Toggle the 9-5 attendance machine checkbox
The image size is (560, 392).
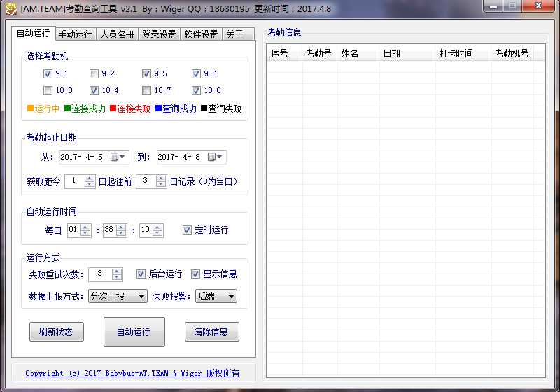(146, 74)
